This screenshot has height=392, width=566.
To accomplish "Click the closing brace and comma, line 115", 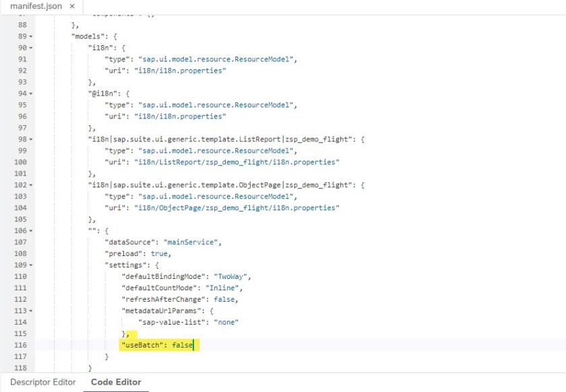I will pos(125,334).
